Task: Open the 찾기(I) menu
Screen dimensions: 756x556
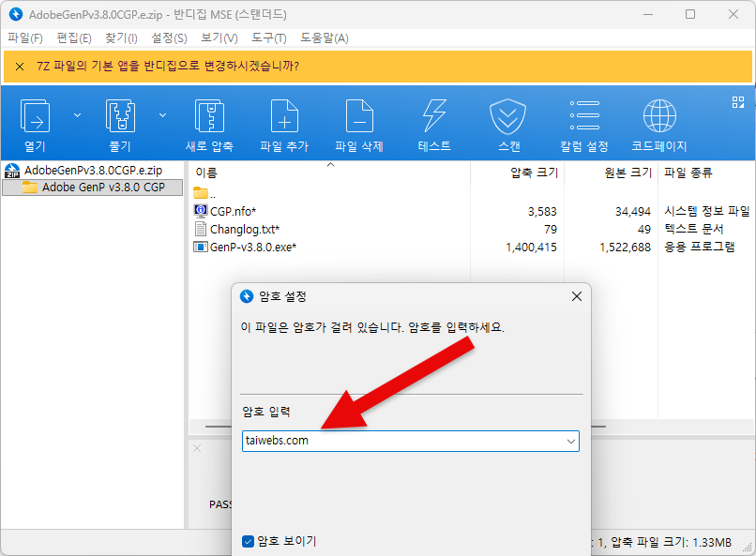Action: point(121,38)
